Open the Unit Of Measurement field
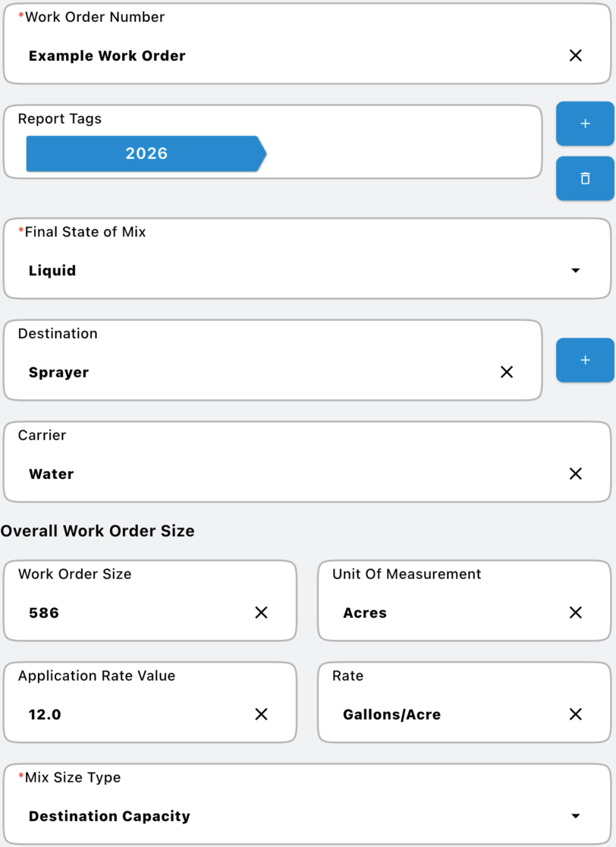 (440, 612)
